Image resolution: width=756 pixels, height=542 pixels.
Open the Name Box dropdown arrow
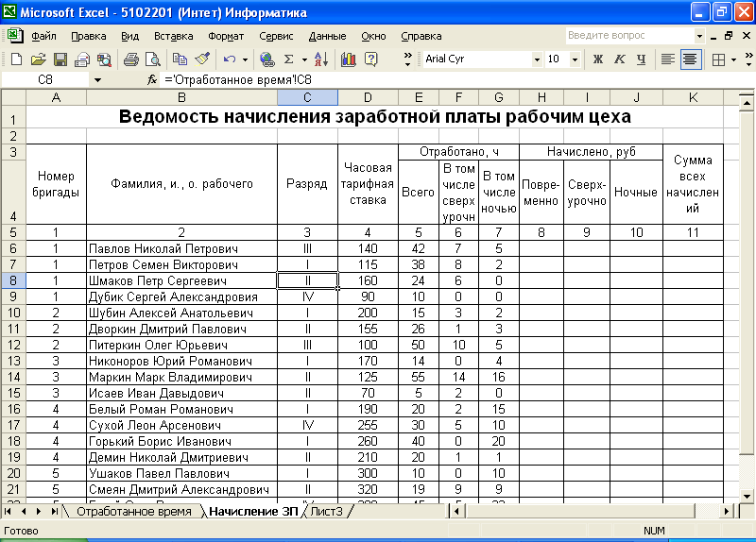click(x=98, y=80)
